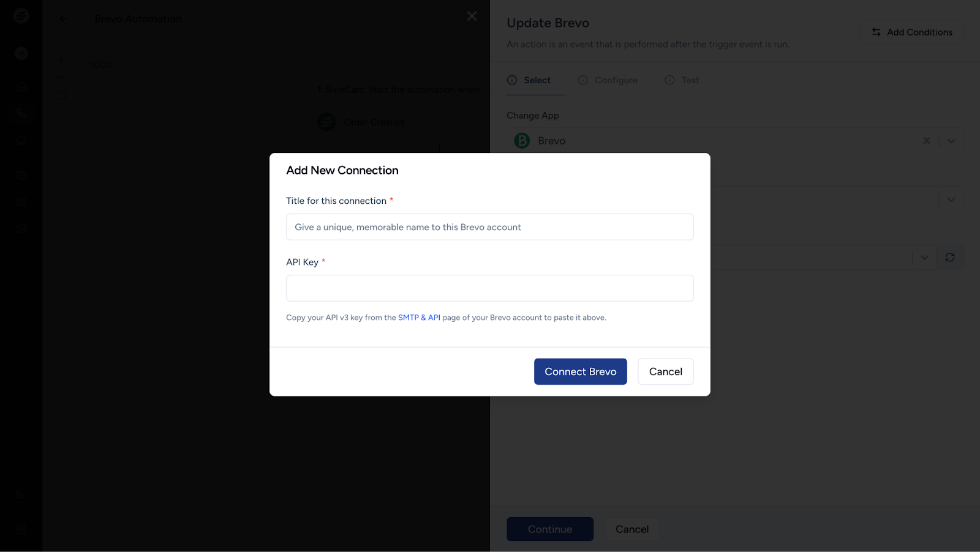Click the refresh connections icon
Screen dimensions: 980x552
coord(950,258)
